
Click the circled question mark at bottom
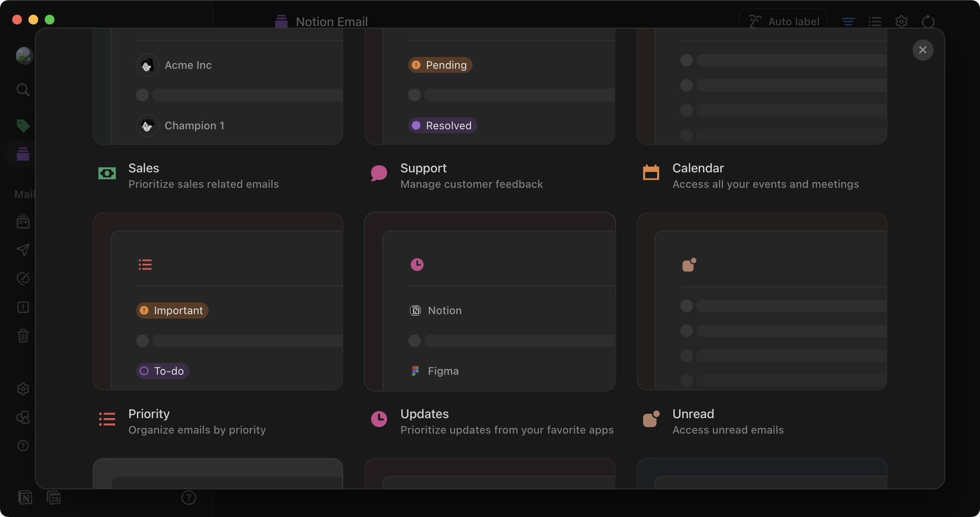(x=189, y=498)
